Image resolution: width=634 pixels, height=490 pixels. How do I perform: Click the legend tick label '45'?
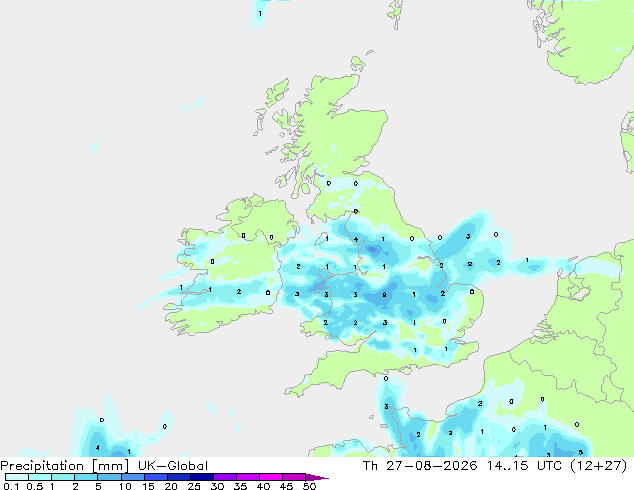coord(286,486)
